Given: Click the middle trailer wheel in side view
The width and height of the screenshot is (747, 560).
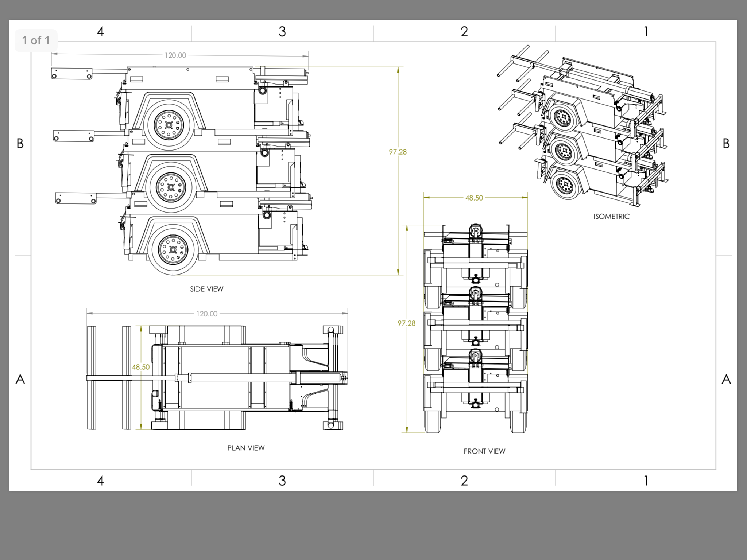Looking at the screenshot, I should (x=171, y=187).
